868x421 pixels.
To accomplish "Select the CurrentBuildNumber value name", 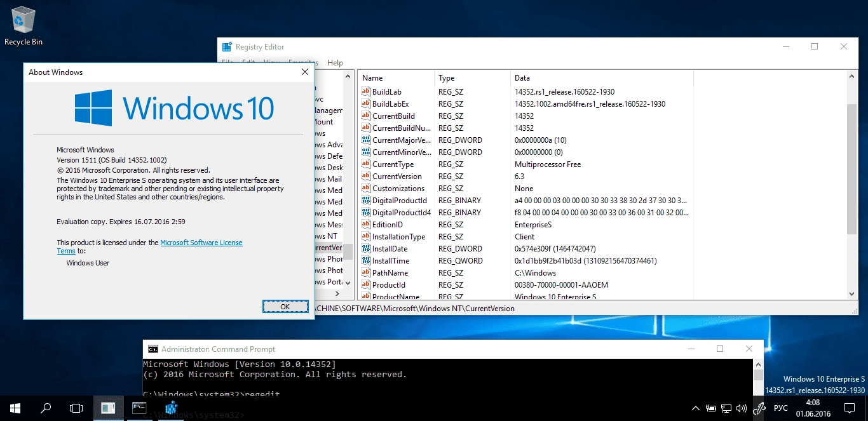I will [x=402, y=128].
